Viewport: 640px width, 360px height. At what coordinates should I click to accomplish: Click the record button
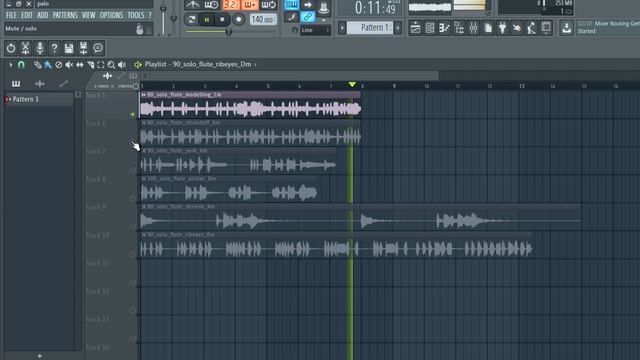click(x=239, y=19)
